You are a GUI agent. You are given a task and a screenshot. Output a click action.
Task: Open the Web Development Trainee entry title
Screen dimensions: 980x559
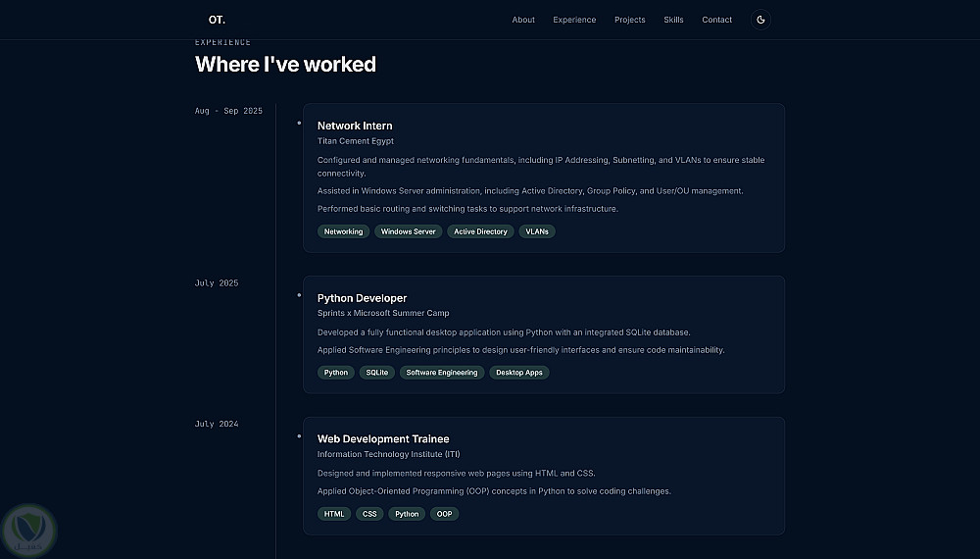pyautogui.click(x=383, y=439)
